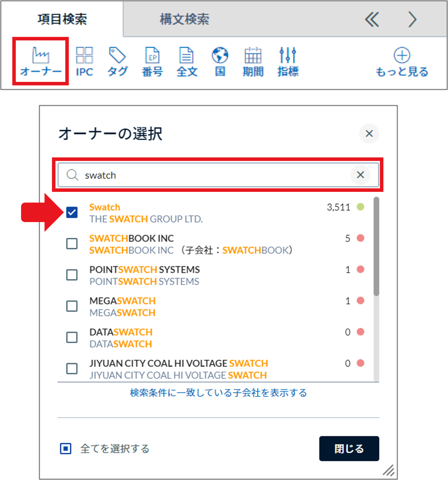Switch to the 項目検索 tab

click(x=62, y=19)
